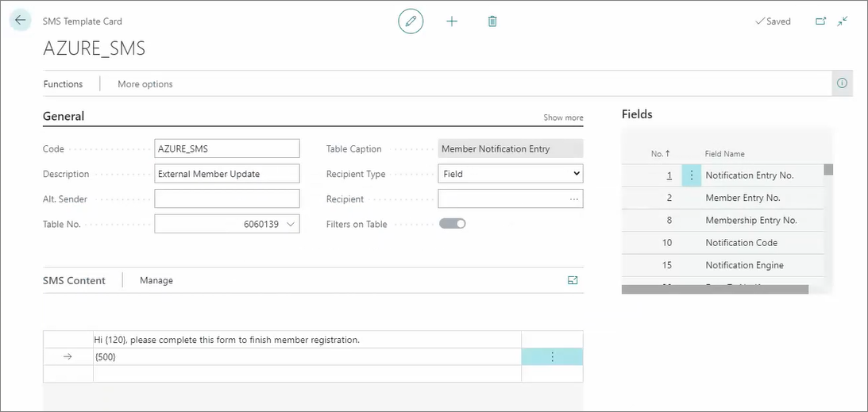Go back with the arrow icon
Image resolution: width=868 pixels, height=412 pixels.
pos(21,21)
